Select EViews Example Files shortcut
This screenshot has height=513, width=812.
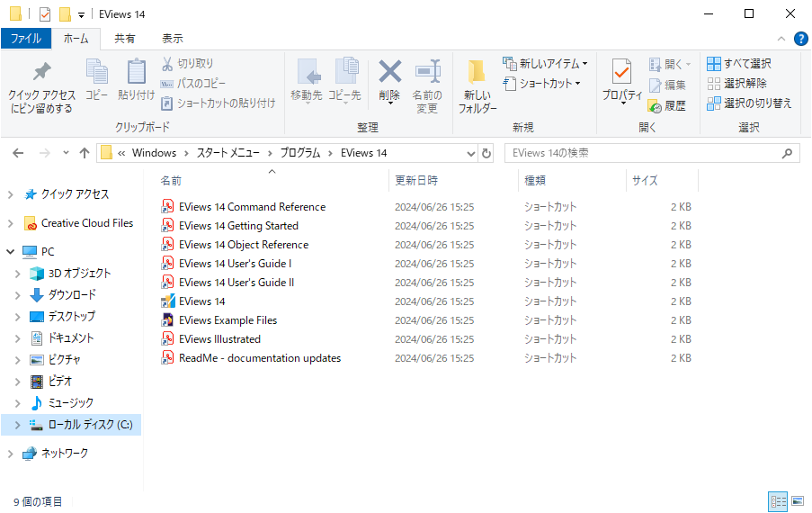coord(228,320)
